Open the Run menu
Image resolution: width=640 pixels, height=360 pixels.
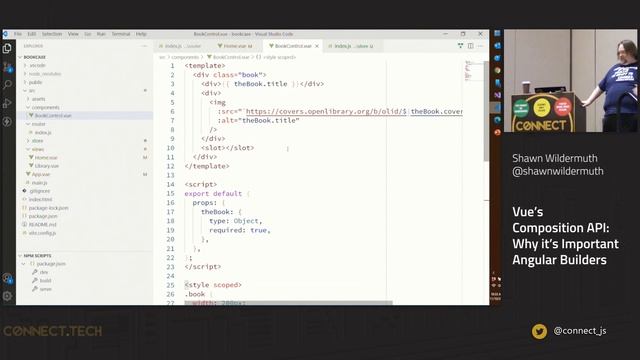(x=101, y=34)
